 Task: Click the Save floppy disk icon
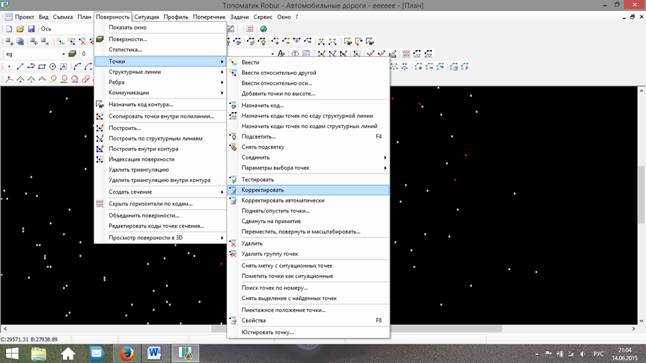coord(31,29)
